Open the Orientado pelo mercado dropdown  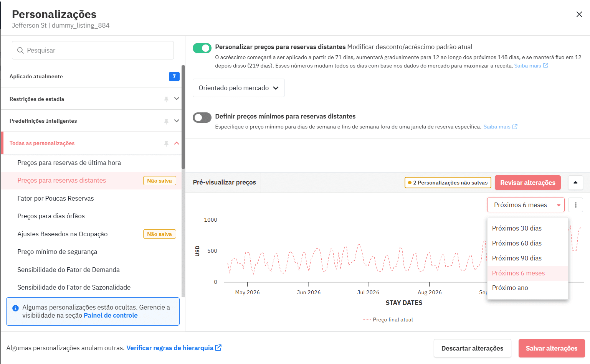pyautogui.click(x=238, y=88)
